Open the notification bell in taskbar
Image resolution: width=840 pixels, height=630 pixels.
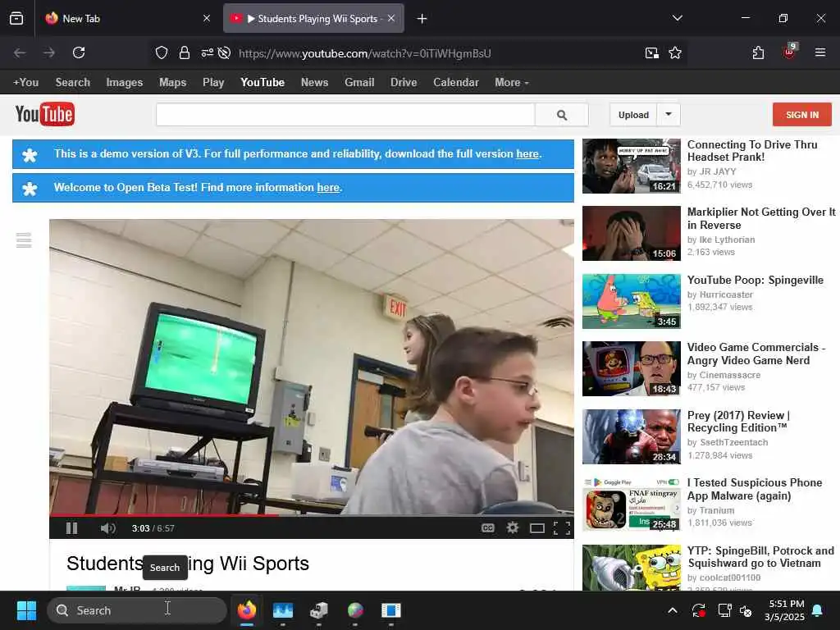[x=818, y=610]
